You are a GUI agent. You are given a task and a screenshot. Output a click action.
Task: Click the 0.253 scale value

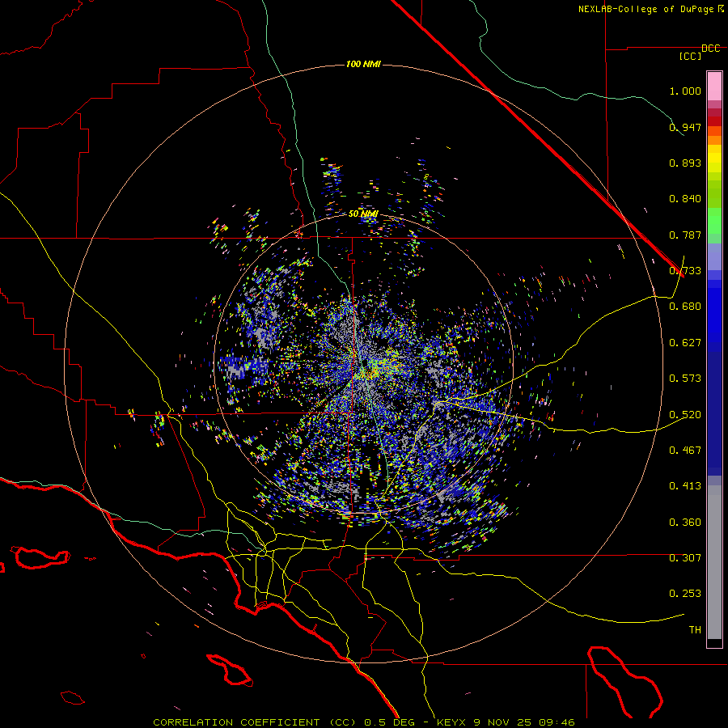pyautogui.click(x=685, y=594)
